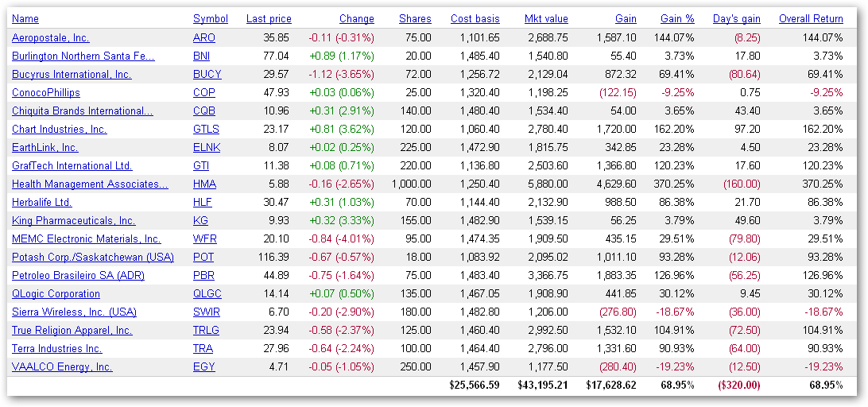
Task: Select total day's gain ($320.00)
Action: (738, 385)
